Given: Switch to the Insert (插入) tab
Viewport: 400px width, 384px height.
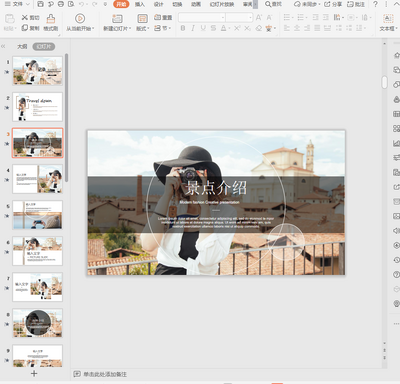Looking at the screenshot, I should point(140,4).
